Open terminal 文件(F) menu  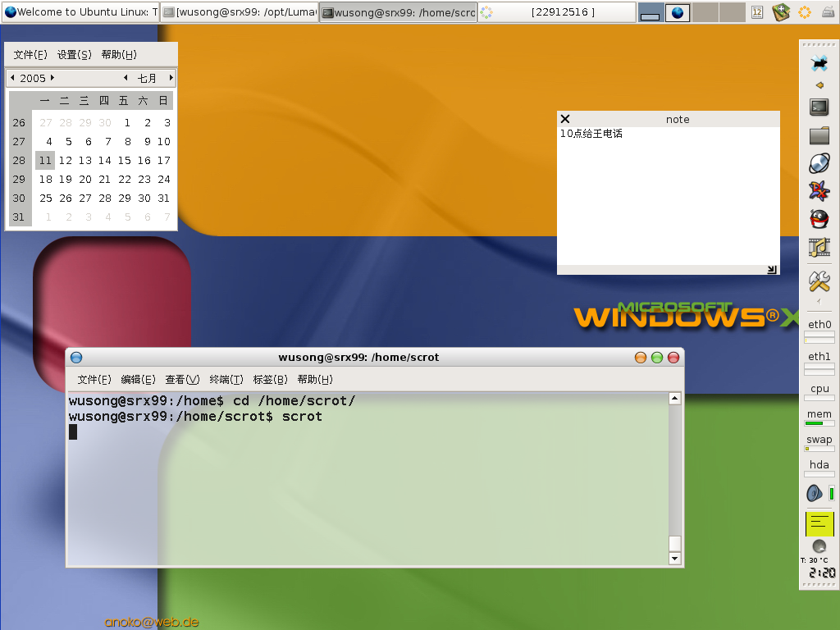pos(94,380)
